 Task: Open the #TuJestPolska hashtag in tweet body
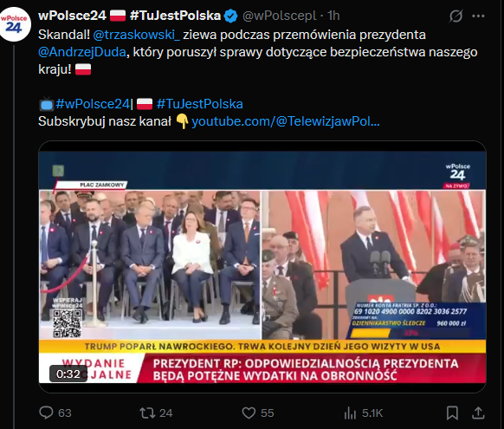point(199,104)
